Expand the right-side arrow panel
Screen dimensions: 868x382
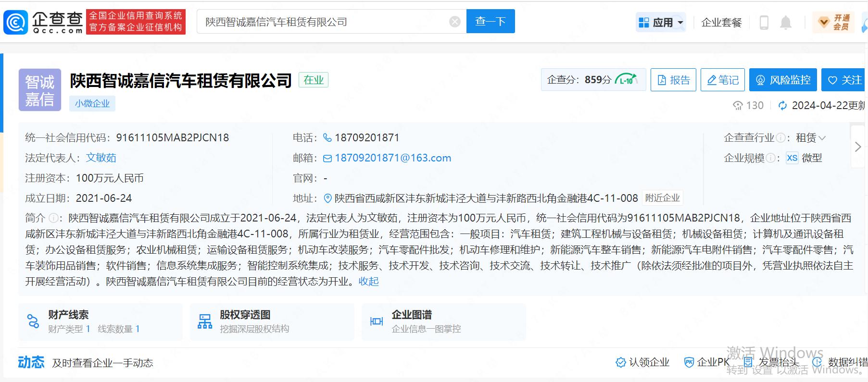coord(858,147)
